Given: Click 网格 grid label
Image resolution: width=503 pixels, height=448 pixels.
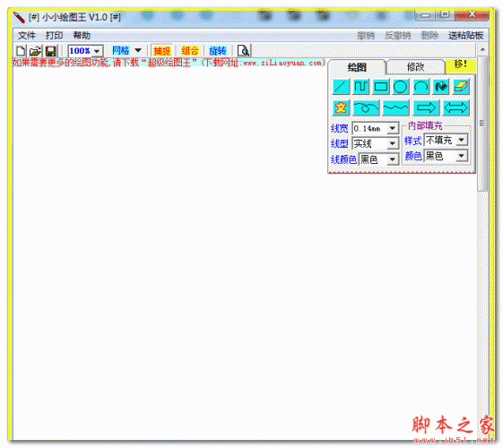Looking at the screenshot, I should click(121, 51).
